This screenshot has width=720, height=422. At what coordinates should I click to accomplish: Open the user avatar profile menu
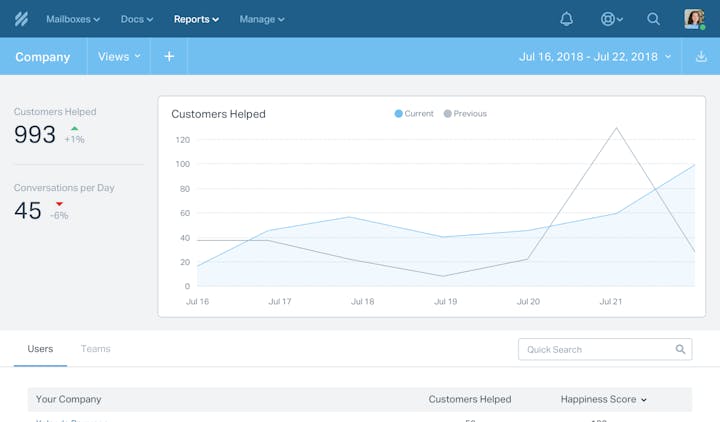click(x=694, y=19)
